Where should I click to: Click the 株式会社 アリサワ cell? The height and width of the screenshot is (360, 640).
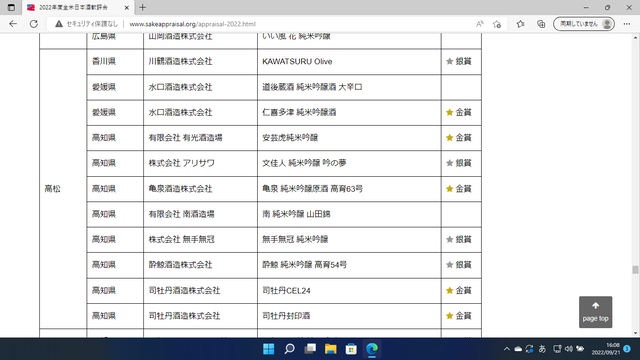tap(200, 163)
